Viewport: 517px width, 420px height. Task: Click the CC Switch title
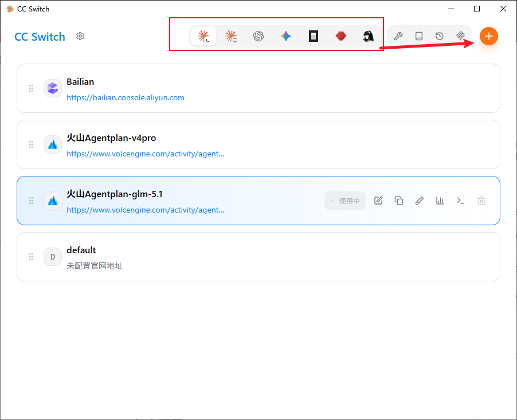pos(40,37)
